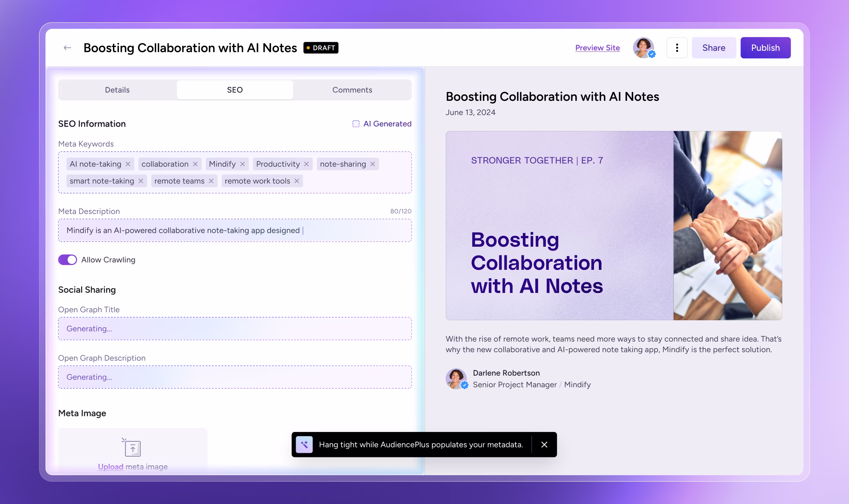Click the article cover image thumbnail

pyautogui.click(x=614, y=225)
